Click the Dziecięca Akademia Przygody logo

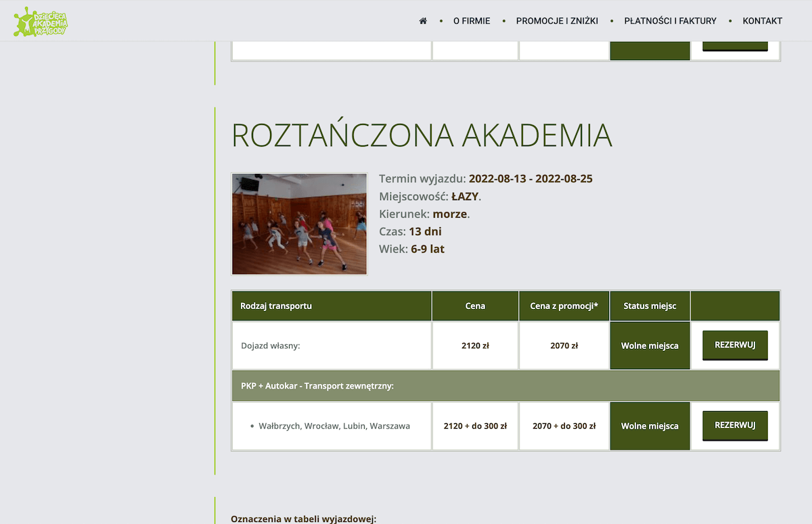click(x=41, y=21)
